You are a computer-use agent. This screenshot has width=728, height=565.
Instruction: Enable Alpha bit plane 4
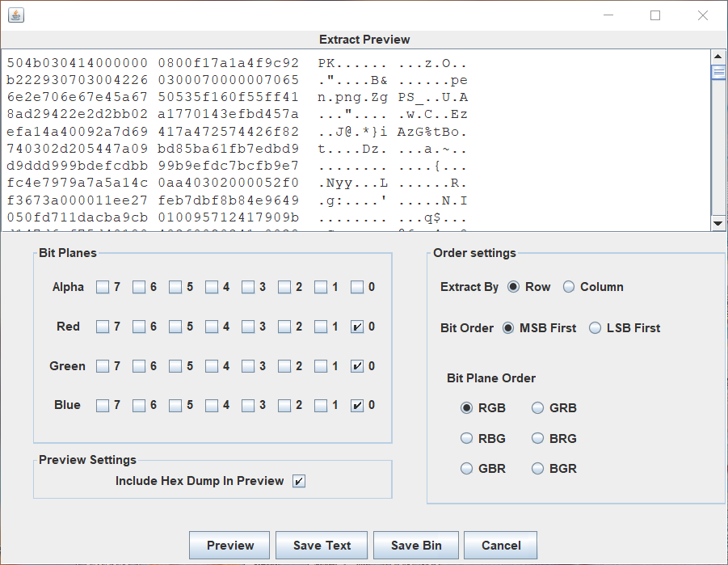coord(212,287)
